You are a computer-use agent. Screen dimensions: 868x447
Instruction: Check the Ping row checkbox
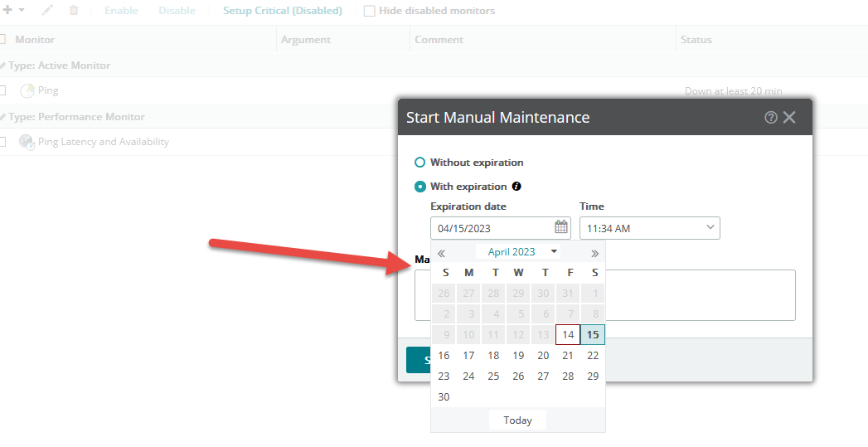pos(2,90)
